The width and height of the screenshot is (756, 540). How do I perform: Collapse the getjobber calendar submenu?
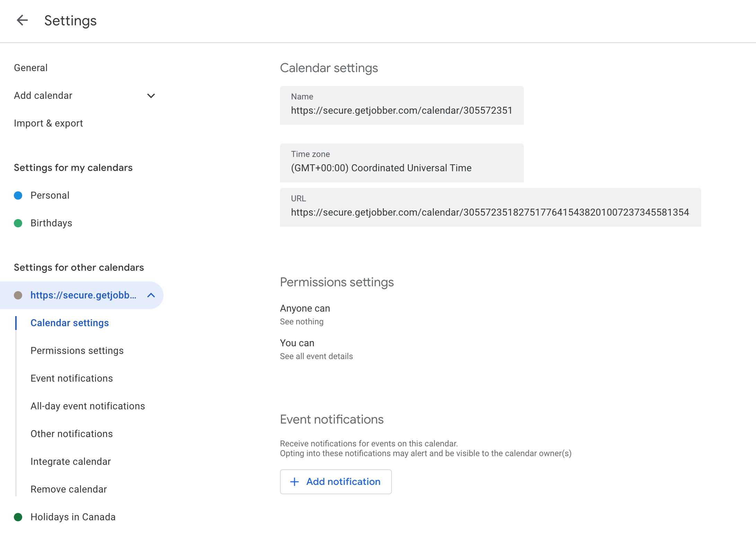pos(151,295)
